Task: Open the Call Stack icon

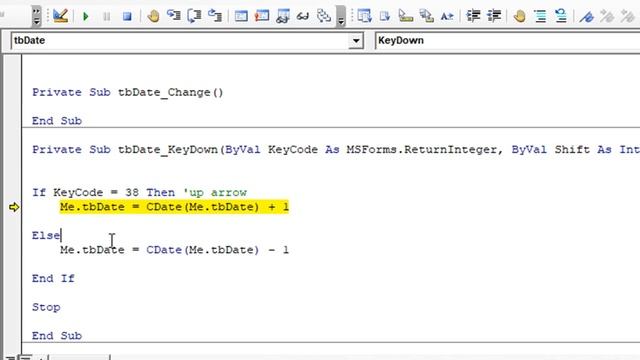Action: point(324,16)
